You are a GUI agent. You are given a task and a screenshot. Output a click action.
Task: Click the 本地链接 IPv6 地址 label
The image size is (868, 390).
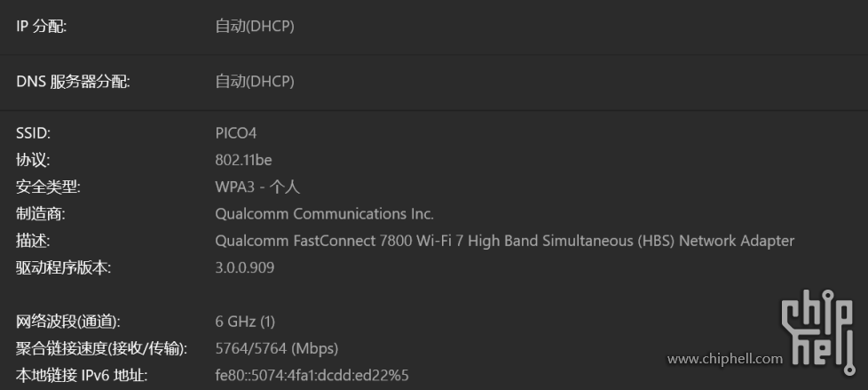[x=81, y=375]
